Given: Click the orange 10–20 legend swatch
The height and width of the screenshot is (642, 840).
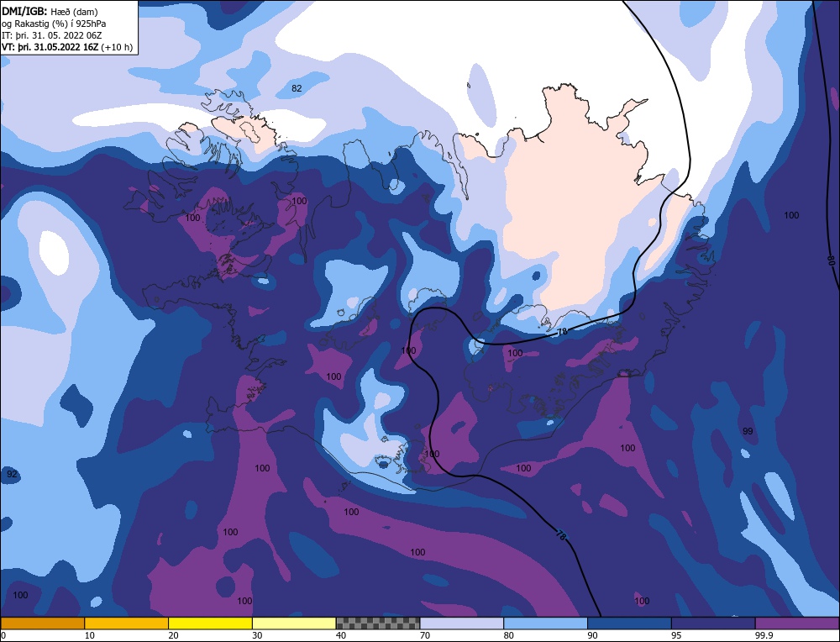Looking at the screenshot, I should pyautogui.click(x=127, y=623).
